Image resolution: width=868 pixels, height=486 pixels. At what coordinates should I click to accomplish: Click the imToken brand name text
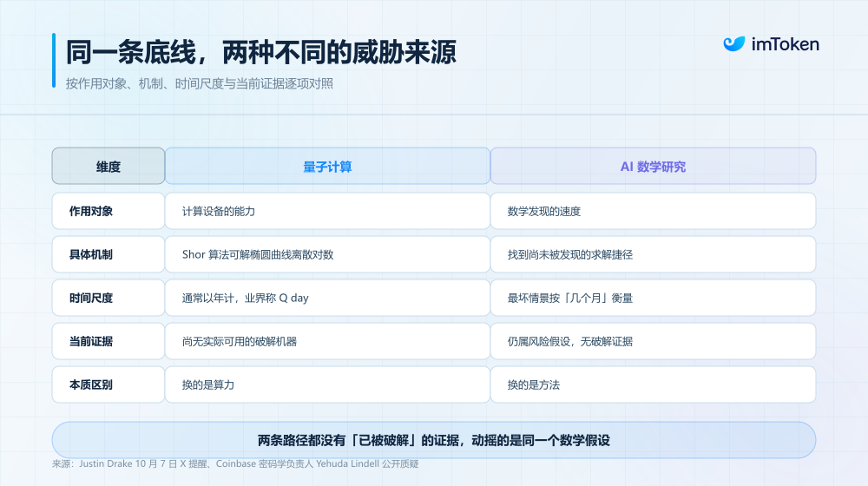785,44
